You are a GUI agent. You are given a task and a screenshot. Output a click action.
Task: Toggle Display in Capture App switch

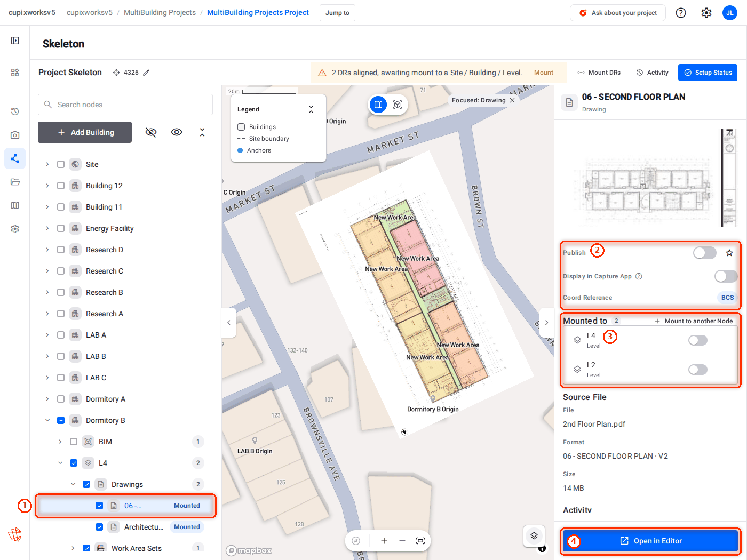(726, 276)
